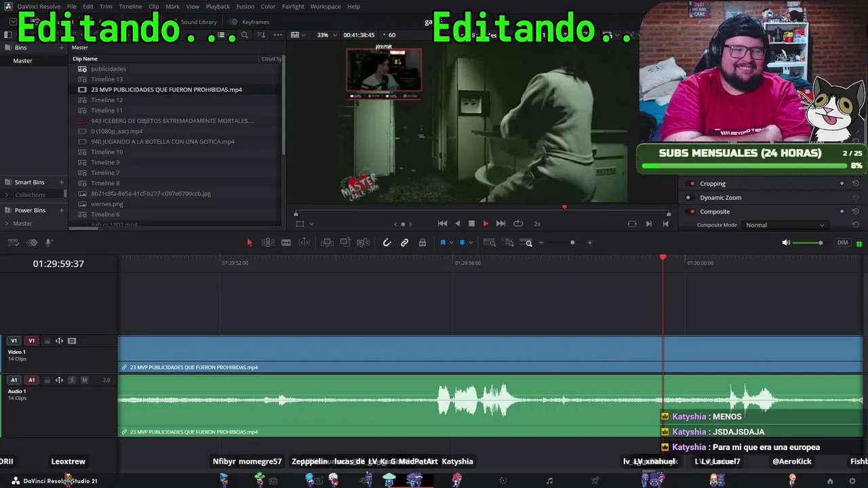Click the Overwrite Clip edit icon

[x=345, y=243]
